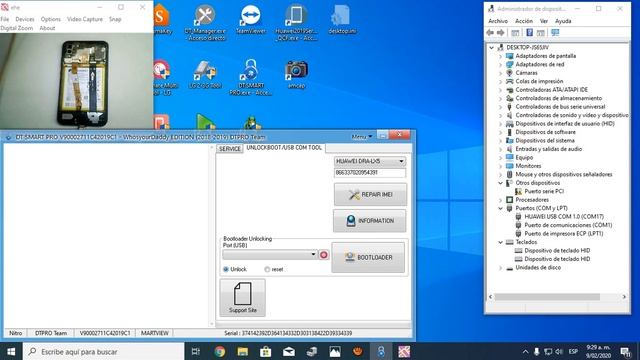Image resolution: width=640 pixels, height=360 pixels.
Task: Click the BOOTLOADER button
Action: coord(368,257)
